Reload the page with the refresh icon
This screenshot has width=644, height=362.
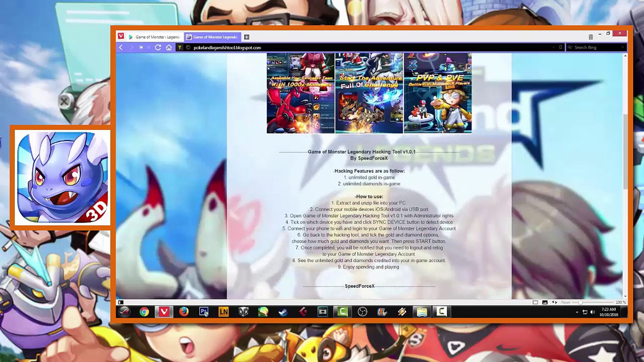(158, 48)
